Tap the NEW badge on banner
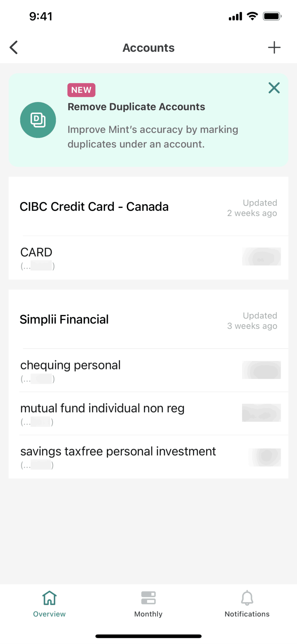The width and height of the screenshot is (297, 644). [x=81, y=90]
